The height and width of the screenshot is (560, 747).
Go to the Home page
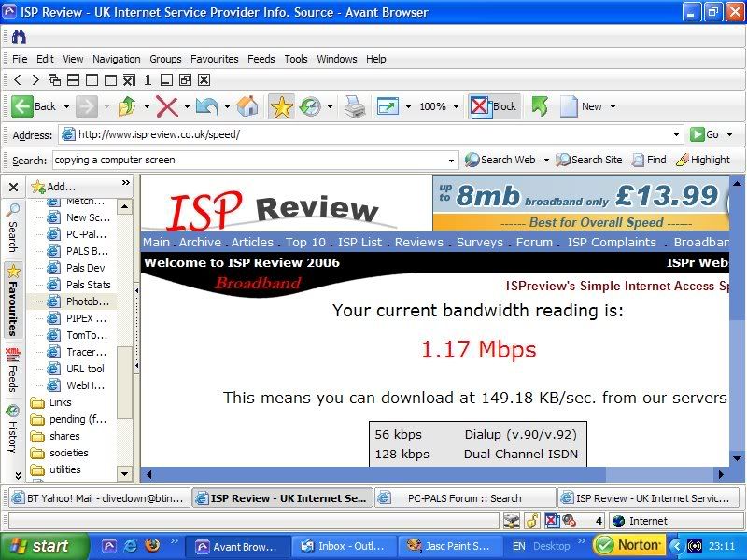coord(247,106)
